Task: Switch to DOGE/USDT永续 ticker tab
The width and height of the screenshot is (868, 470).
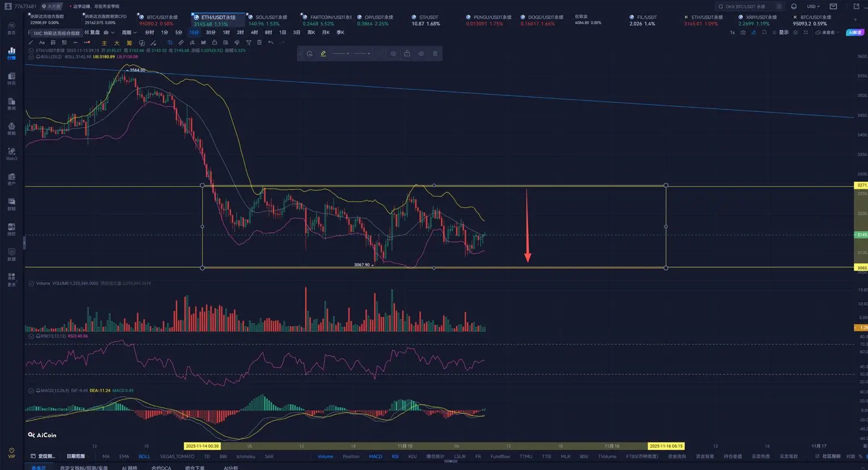Action: click(542, 20)
